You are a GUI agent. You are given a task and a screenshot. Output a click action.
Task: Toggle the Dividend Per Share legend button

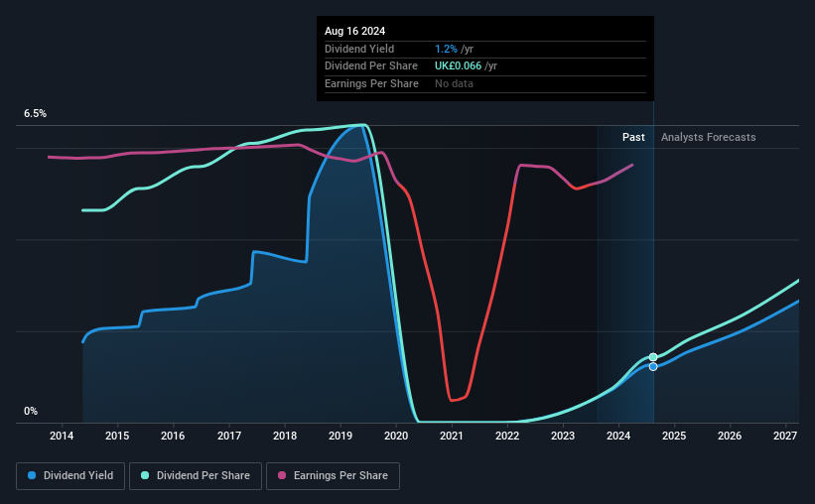196,476
